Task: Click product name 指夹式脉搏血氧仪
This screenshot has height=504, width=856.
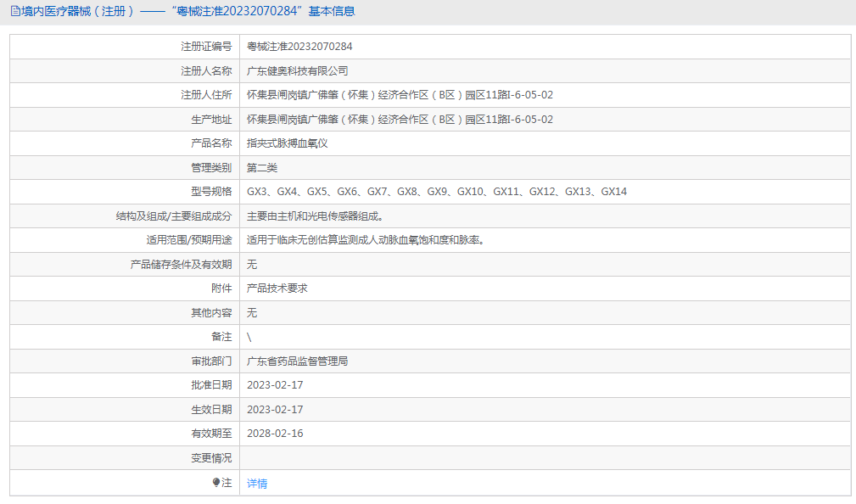Action: tap(287, 143)
